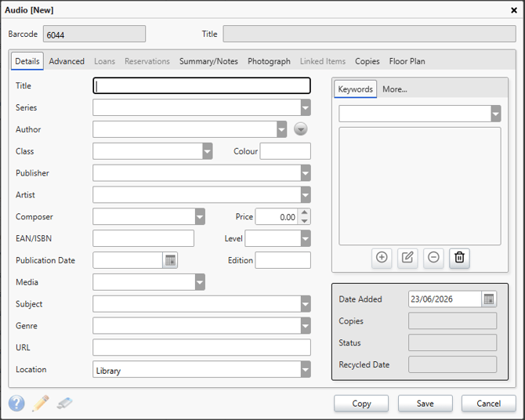Click the Recycled Date read-only field
The height and width of the screenshot is (420, 525).
tap(452, 364)
